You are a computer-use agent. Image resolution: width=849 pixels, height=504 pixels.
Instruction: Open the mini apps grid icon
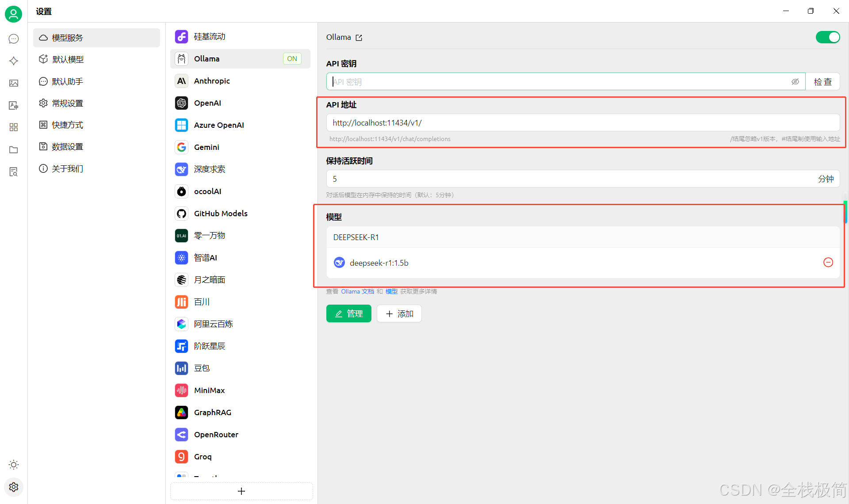pos(14,127)
